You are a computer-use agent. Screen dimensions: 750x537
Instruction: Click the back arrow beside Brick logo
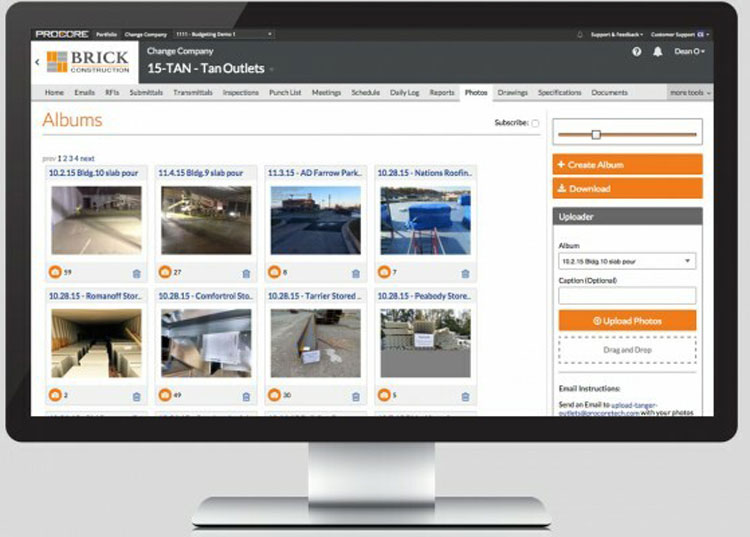[37, 62]
